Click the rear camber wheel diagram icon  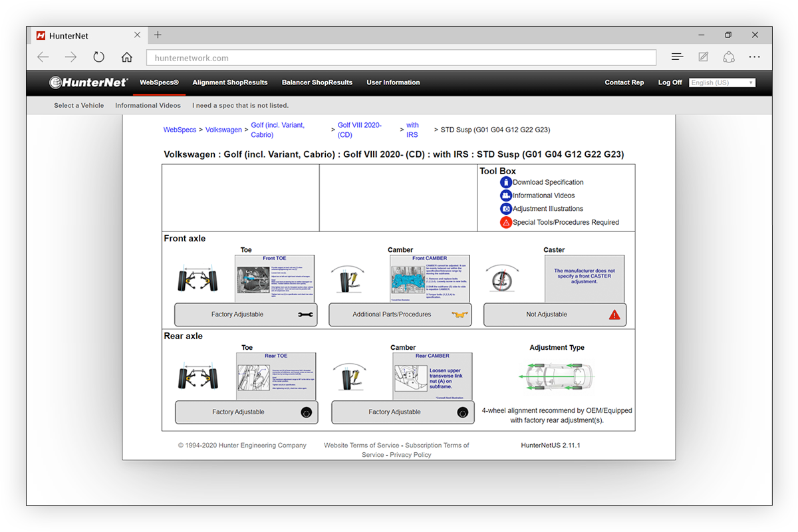[351, 376]
